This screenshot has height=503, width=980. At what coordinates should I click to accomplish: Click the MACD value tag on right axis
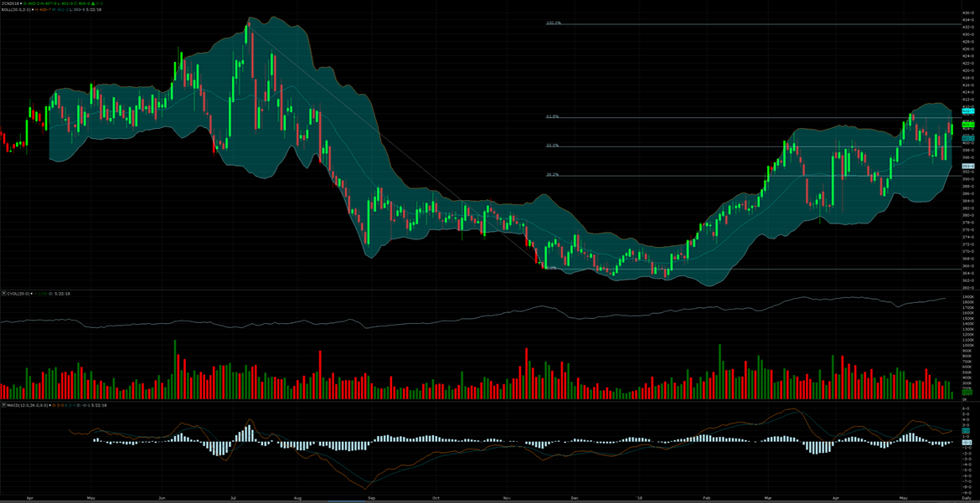967,431
